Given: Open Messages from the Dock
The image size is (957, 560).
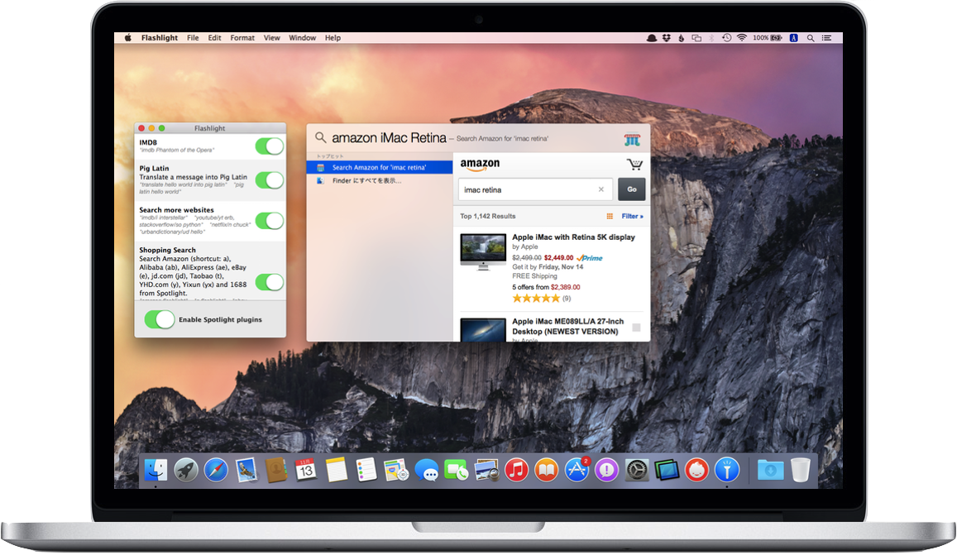Looking at the screenshot, I should [x=426, y=471].
